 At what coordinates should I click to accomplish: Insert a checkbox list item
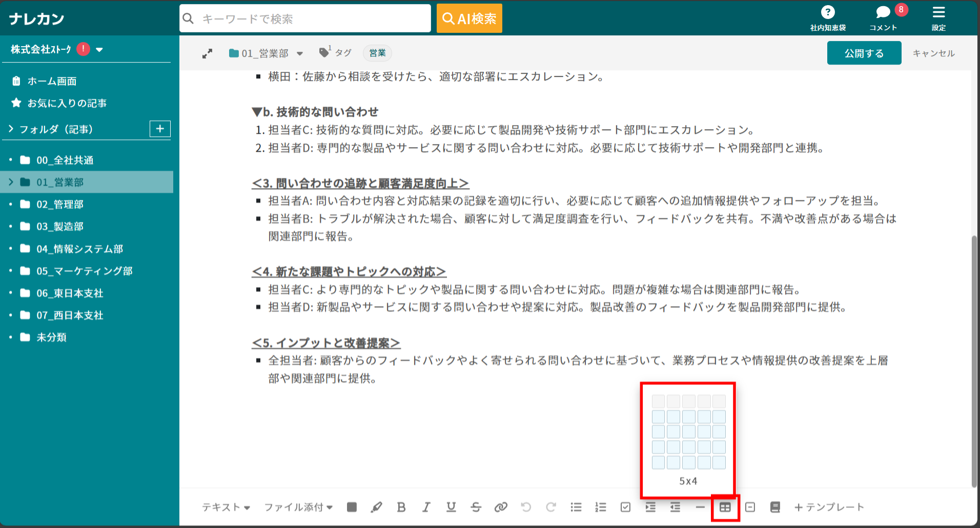[625, 507]
